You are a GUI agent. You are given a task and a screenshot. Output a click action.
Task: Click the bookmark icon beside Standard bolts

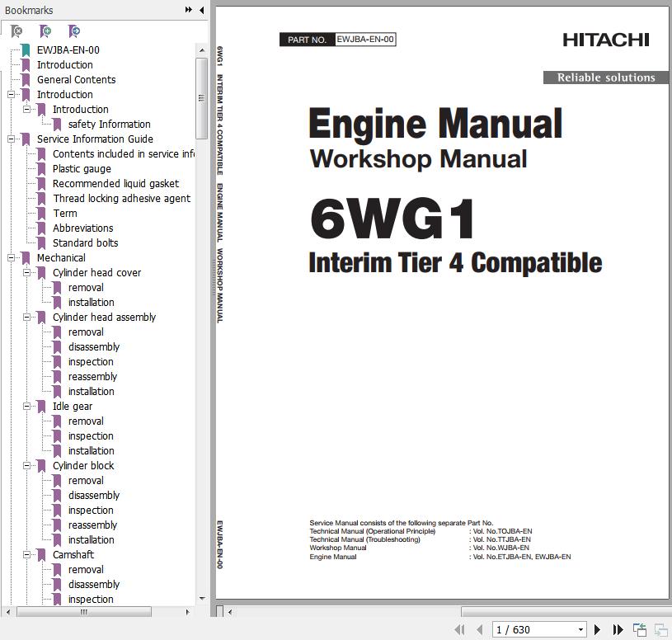tap(41, 243)
